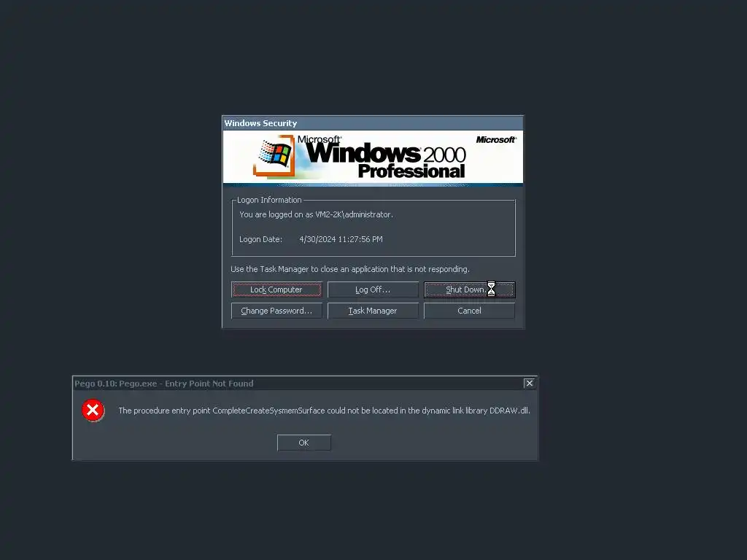Select the Shut Down... button

click(x=469, y=289)
